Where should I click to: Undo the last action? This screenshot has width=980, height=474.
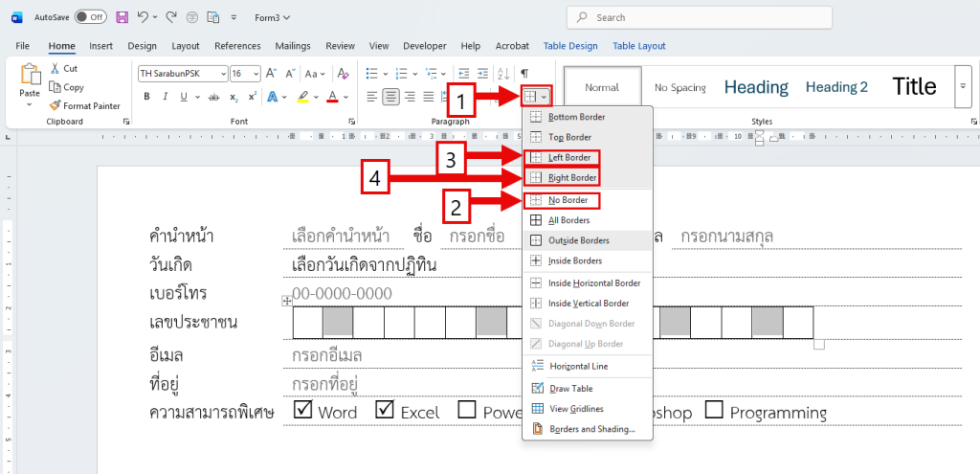click(143, 17)
